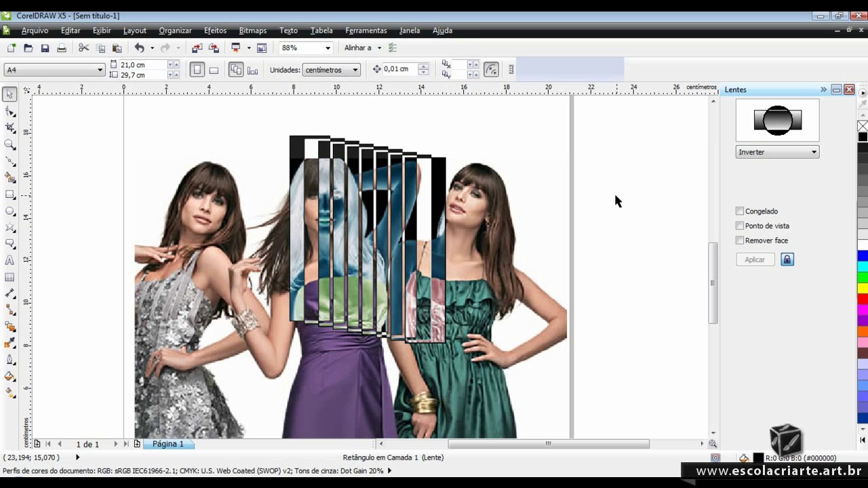Apply layout to current page only

[253, 70]
